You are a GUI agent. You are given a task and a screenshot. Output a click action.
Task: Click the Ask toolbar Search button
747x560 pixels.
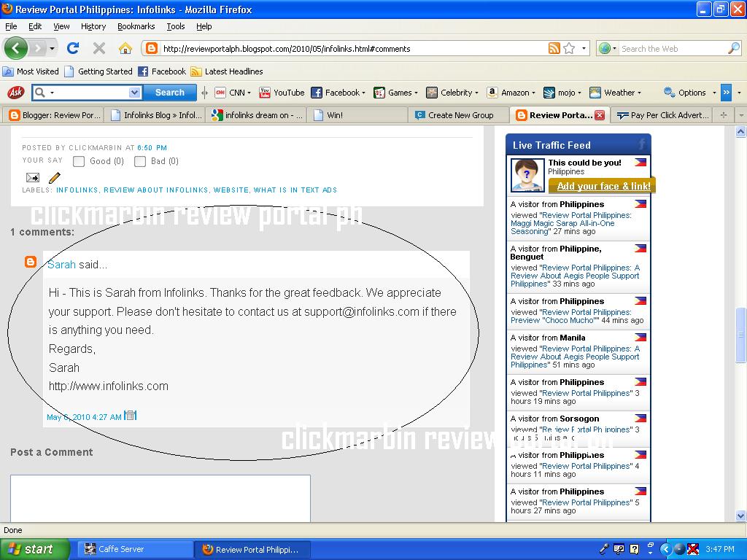coord(169,93)
